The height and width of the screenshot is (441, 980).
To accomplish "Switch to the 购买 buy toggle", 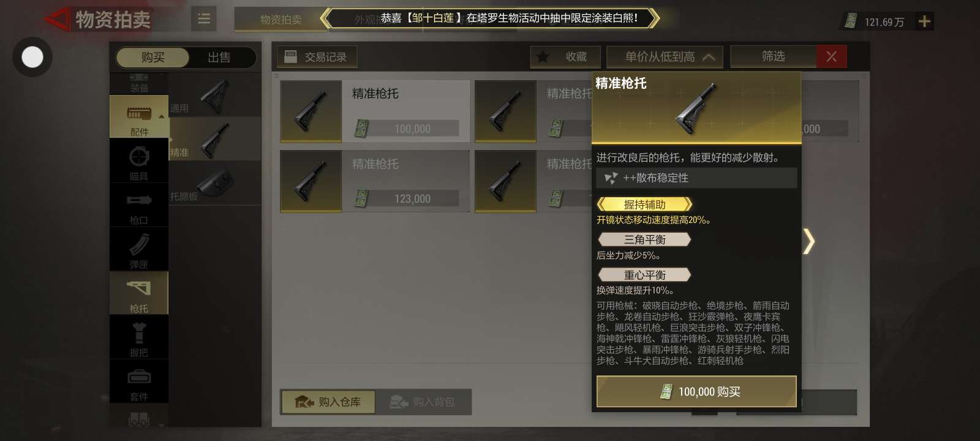I will [x=153, y=58].
